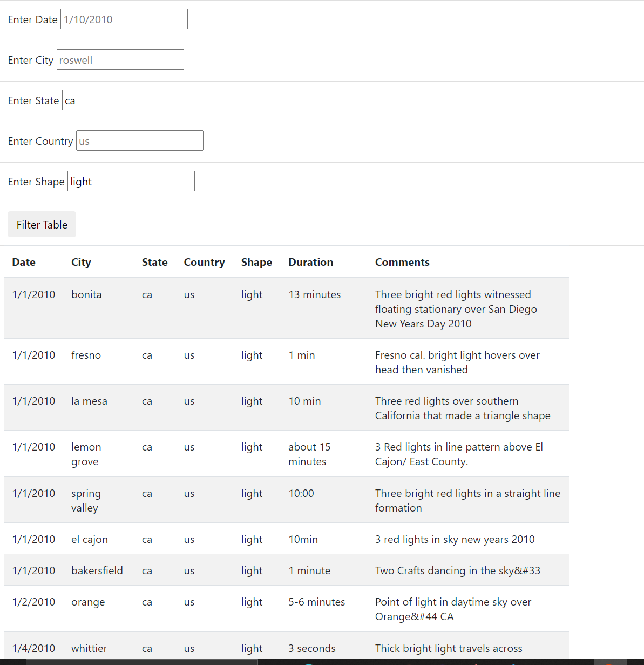Select the State column header
Screen dimensions: 644x665
[154, 262]
